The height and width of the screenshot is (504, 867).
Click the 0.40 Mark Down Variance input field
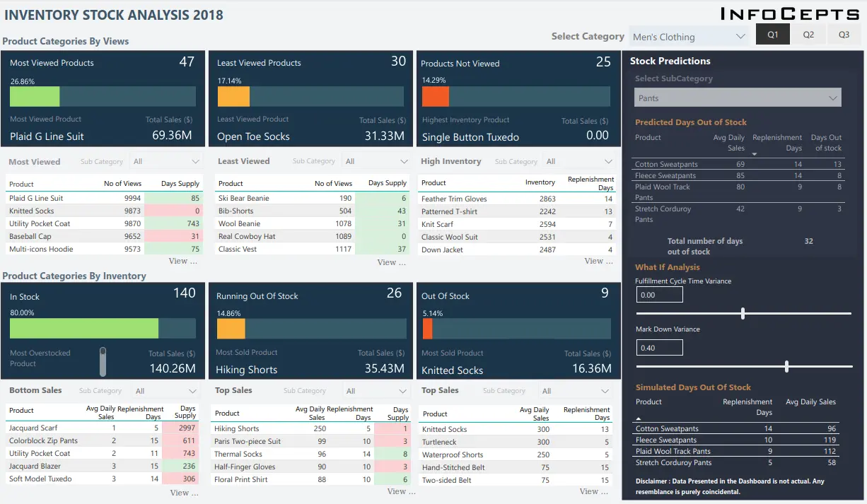click(659, 348)
